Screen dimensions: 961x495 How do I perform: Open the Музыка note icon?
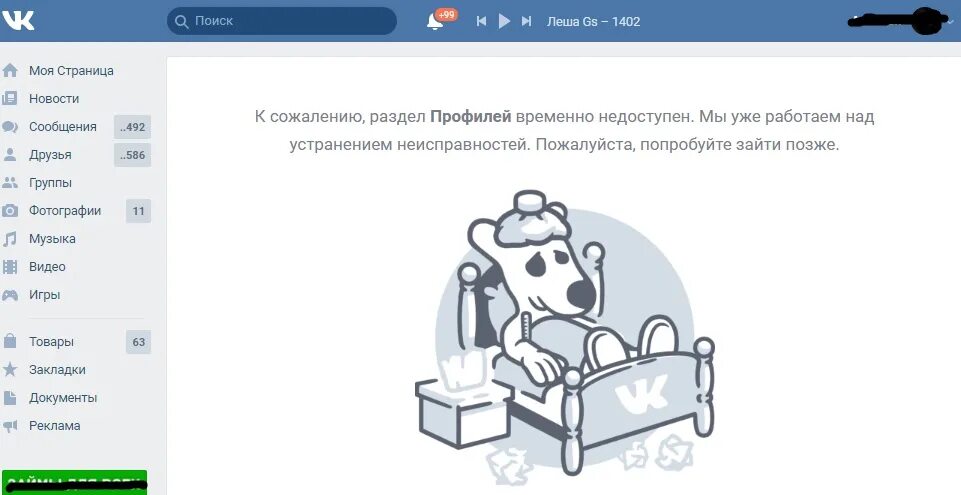10,239
